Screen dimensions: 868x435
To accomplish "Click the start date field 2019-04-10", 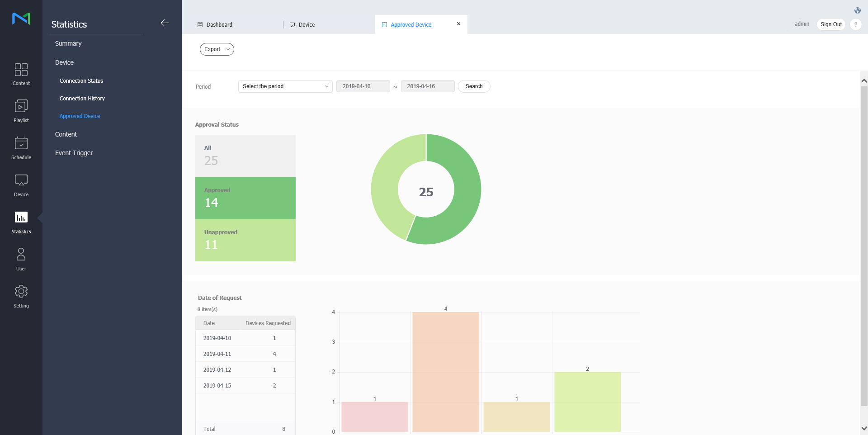I will click(363, 86).
